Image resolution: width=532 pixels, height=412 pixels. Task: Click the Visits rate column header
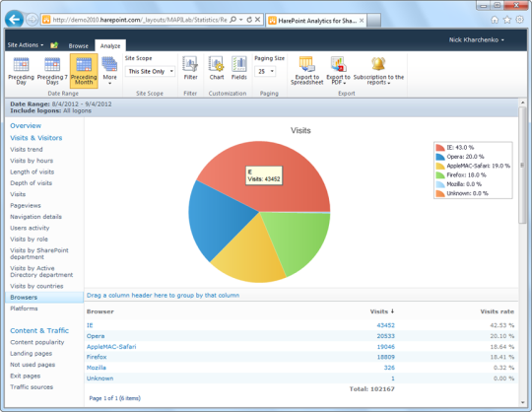pyautogui.click(x=498, y=311)
